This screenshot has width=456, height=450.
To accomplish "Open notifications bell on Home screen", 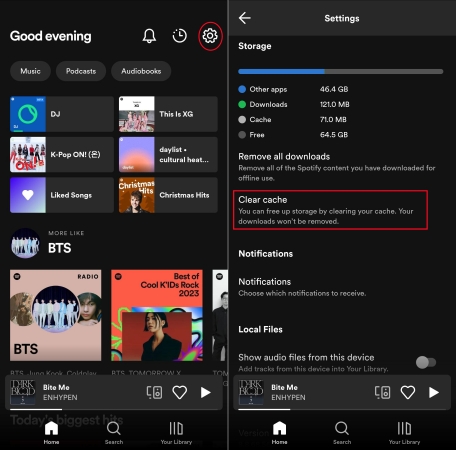I will click(x=149, y=36).
